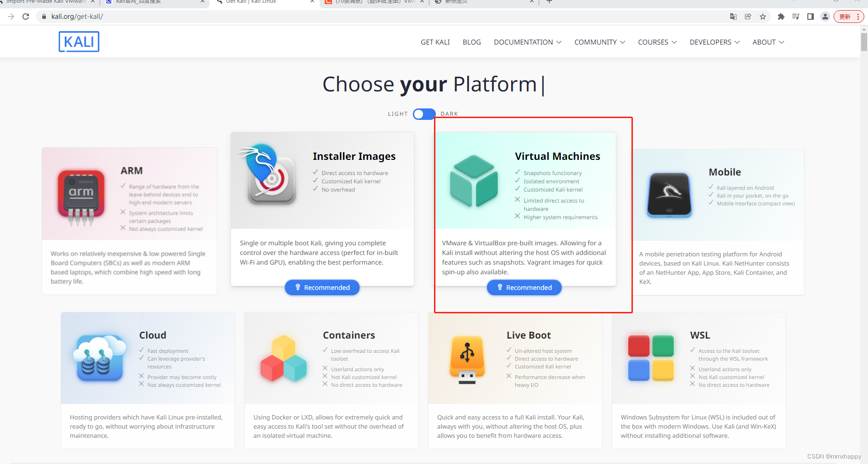Close the Get Kali browser tab
Viewport: 868px width, 464px height.
[x=312, y=2]
